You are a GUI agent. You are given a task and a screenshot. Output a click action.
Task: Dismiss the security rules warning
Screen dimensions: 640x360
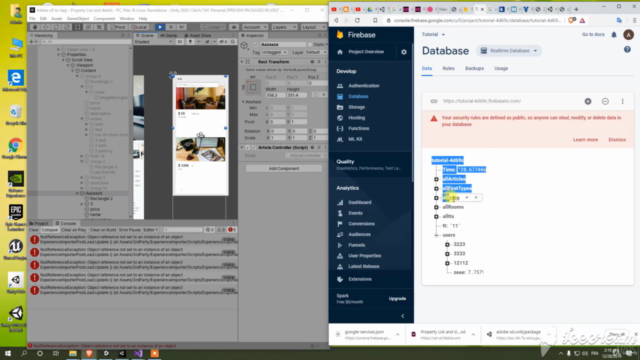(x=617, y=140)
